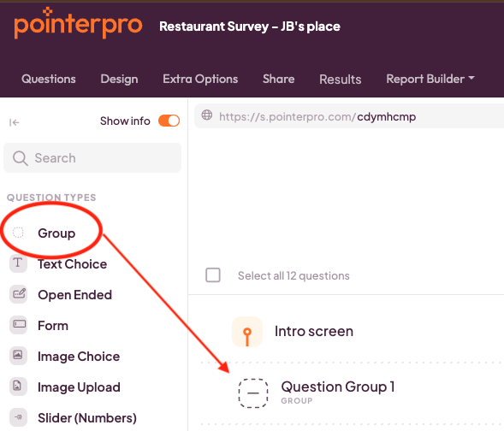
Task: Collapse Question Group 1 dashed box
Action: point(253,393)
